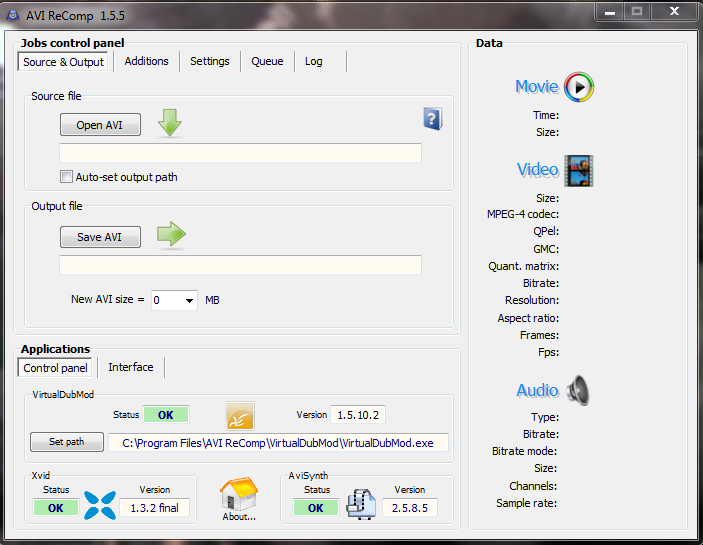Click the source file path field
703x545 pixels.
tap(240, 153)
